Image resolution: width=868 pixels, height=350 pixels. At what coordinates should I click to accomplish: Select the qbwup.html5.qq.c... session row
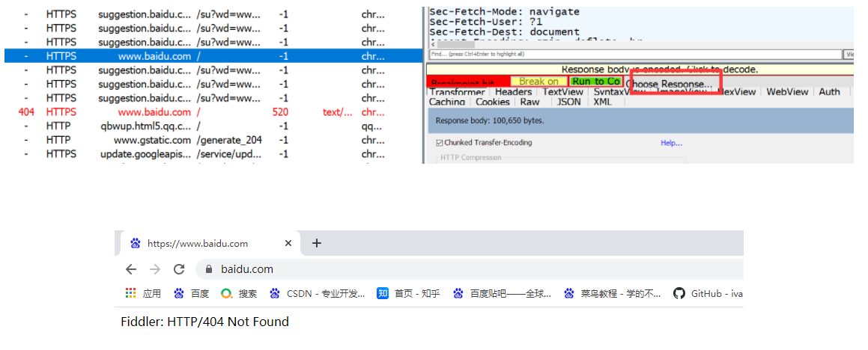pos(213,126)
